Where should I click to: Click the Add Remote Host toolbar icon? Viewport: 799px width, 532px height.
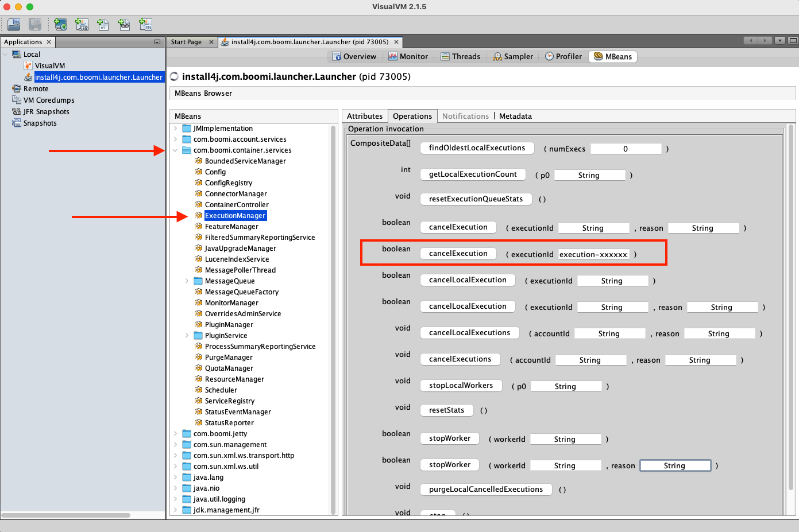60,24
